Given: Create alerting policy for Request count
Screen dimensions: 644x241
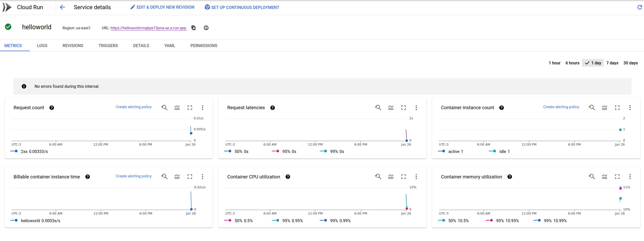Looking at the screenshot, I should pos(134,107).
